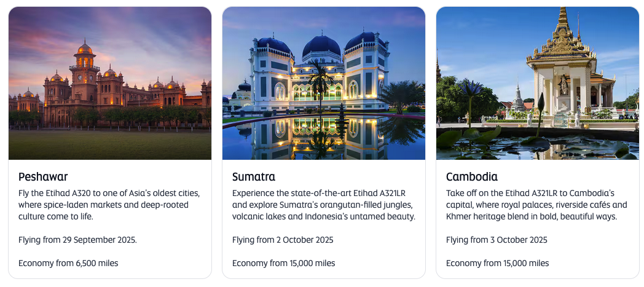Choose 'Economy from 6,500 miles' fare
644x287 pixels.
click(x=68, y=263)
